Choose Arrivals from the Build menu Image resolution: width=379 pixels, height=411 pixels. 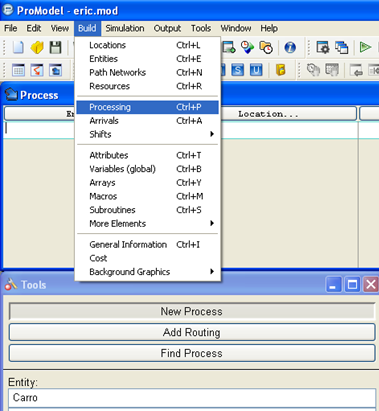147,121
